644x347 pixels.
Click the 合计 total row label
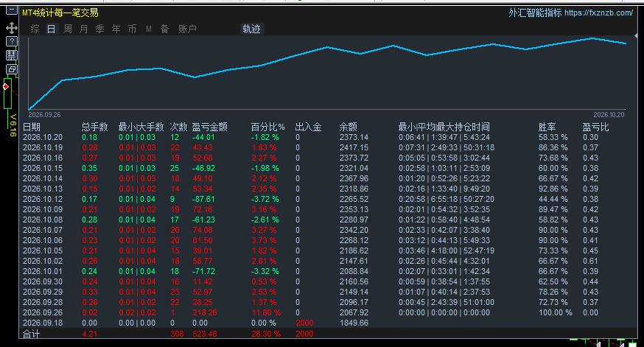pos(31,334)
